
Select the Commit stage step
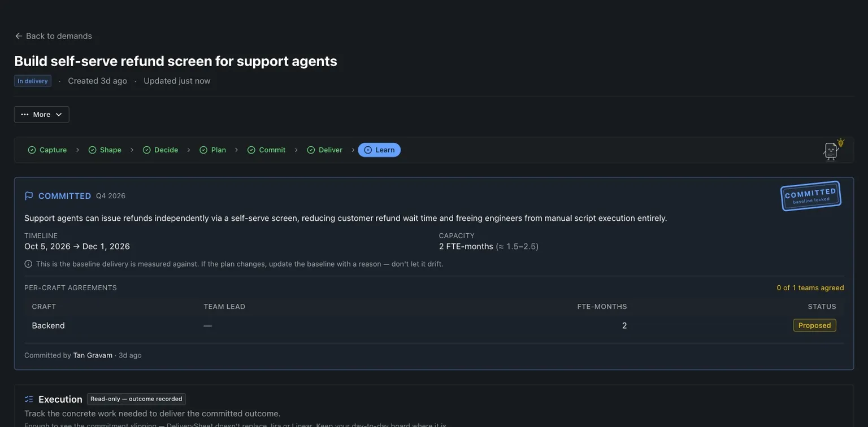(267, 150)
